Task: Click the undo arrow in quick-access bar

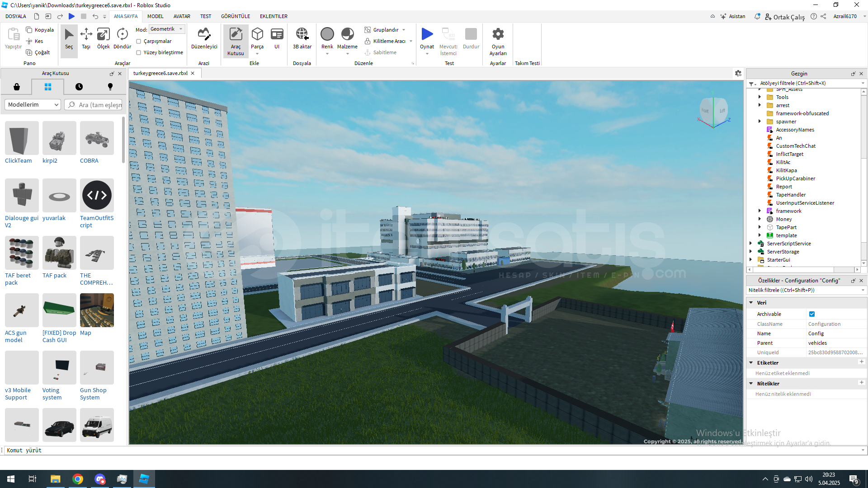Action: pos(95,16)
